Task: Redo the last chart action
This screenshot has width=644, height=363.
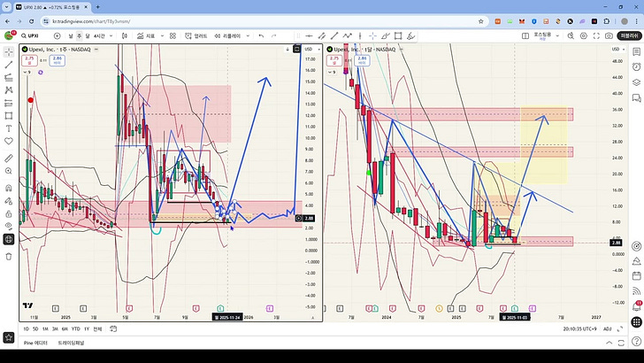Action: click(x=274, y=35)
